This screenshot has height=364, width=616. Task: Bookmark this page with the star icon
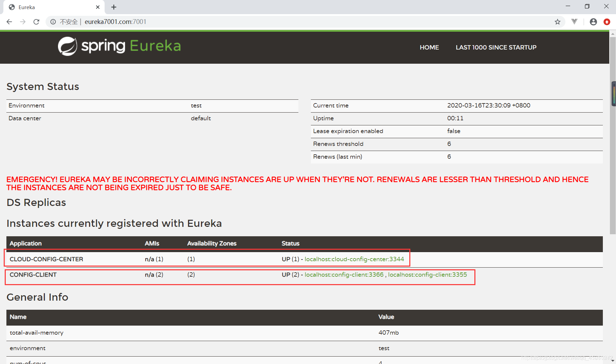pyautogui.click(x=557, y=22)
